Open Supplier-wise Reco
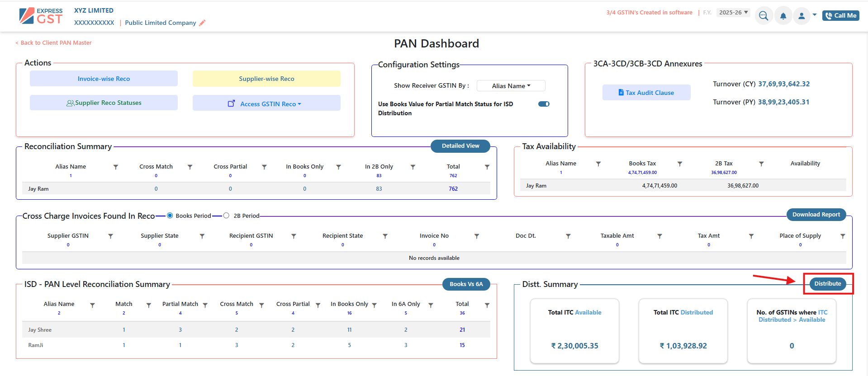This screenshot has height=376, width=868. [266, 79]
